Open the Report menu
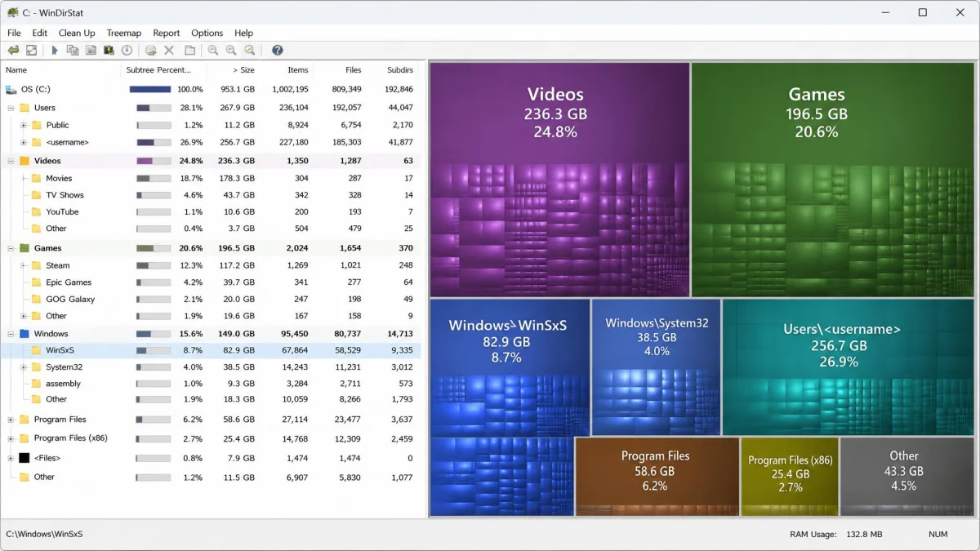Viewport: 980px width, 551px height. tap(167, 33)
